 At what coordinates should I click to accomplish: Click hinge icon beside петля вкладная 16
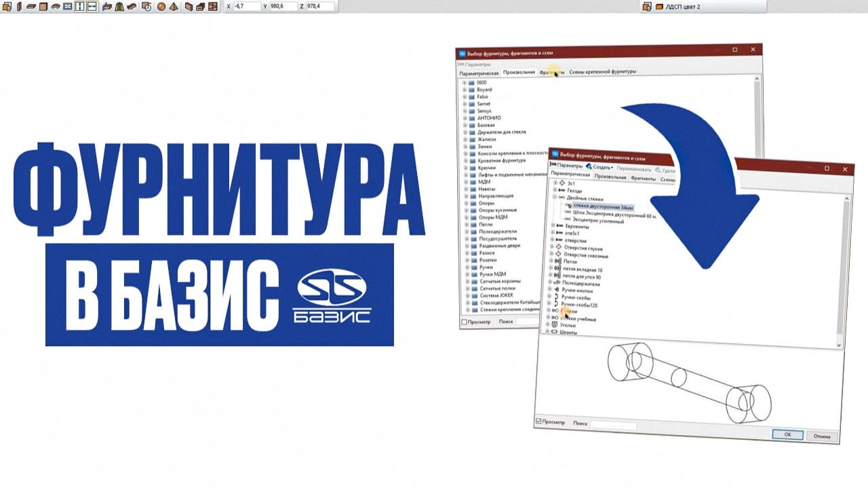[557, 269]
